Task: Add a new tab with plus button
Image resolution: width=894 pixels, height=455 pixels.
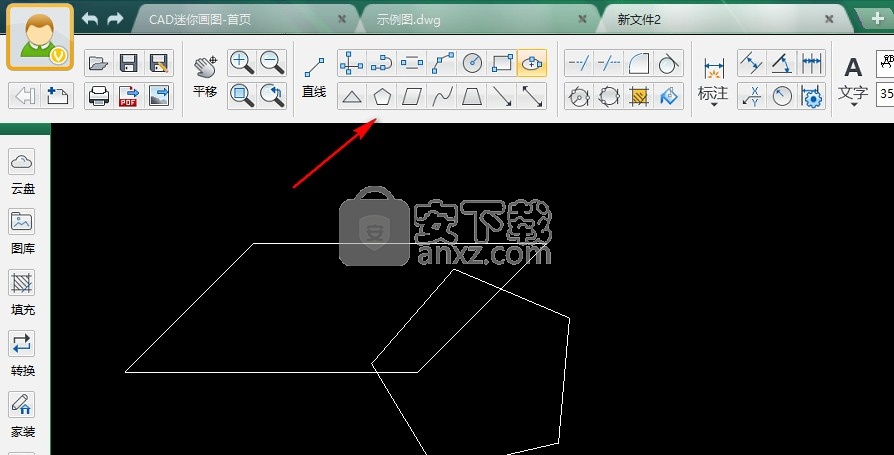Action: [877, 19]
